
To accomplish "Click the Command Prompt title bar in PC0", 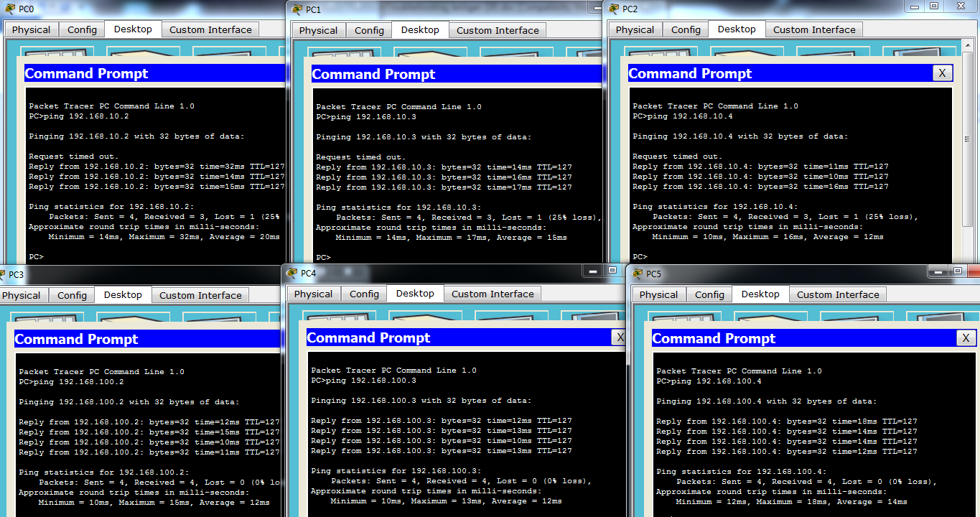I will pyautogui.click(x=155, y=73).
